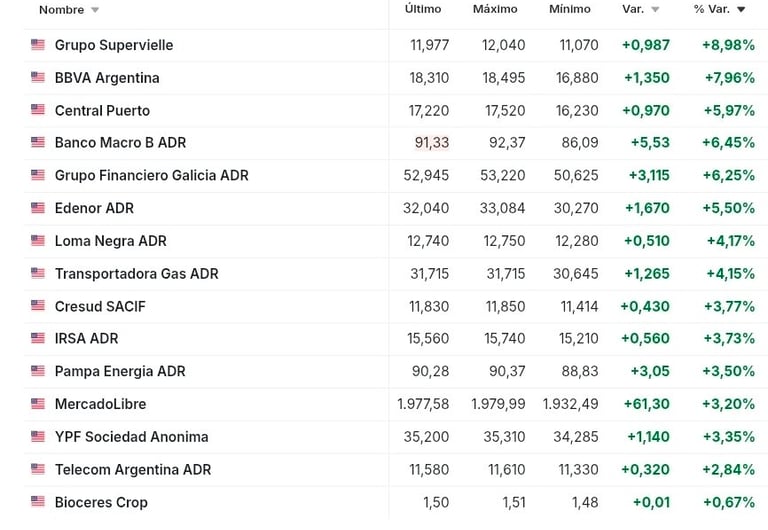Viewport: 768px width, 530px height.
Task: Select the flag icon by Cresud SACIF
Action: point(38,305)
